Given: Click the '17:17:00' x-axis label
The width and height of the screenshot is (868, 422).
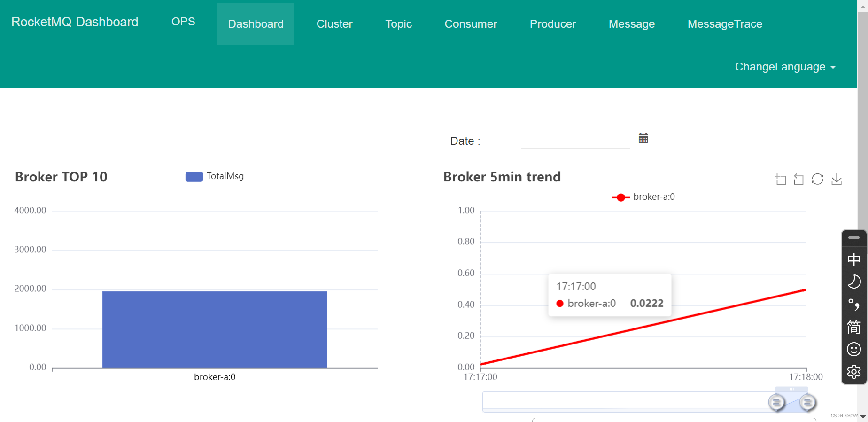Looking at the screenshot, I should (x=480, y=377).
